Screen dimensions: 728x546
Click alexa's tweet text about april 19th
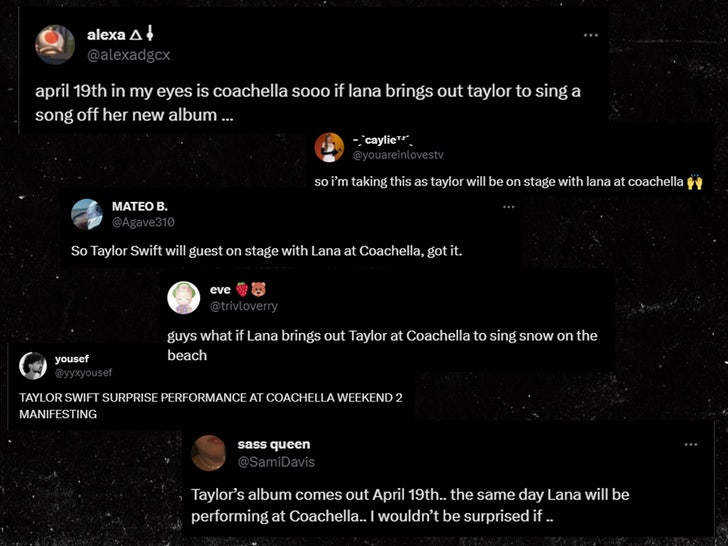tap(308, 103)
